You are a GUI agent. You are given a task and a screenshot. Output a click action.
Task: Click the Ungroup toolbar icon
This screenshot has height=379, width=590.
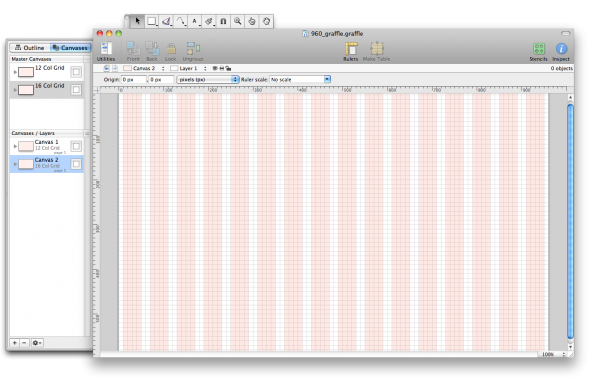click(193, 51)
